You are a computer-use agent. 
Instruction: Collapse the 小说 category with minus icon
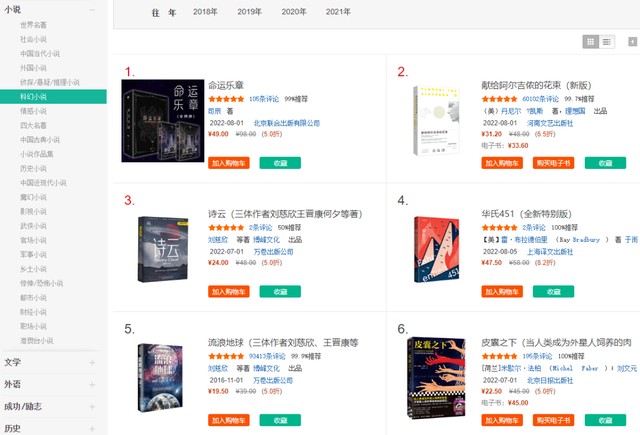click(x=92, y=9)
